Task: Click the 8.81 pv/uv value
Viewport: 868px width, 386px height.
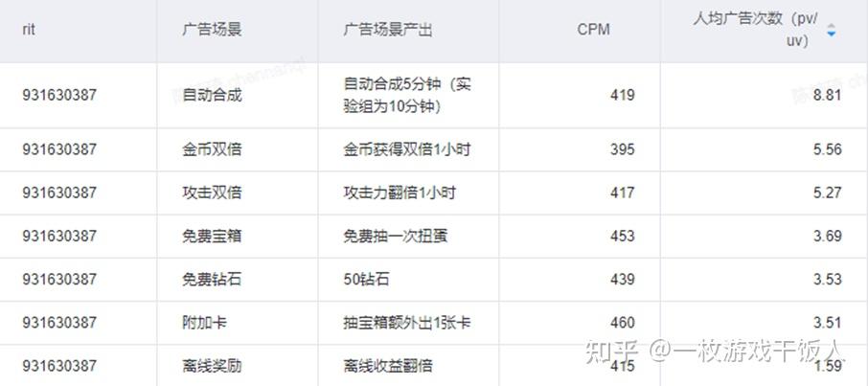Action: pyautogui.click(x=828, y=95)
